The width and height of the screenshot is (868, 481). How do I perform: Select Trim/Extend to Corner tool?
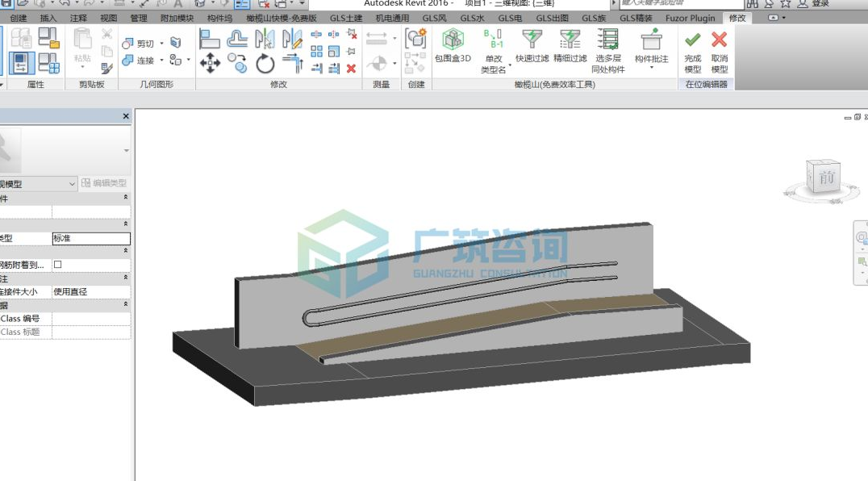(x=292, y=63)
